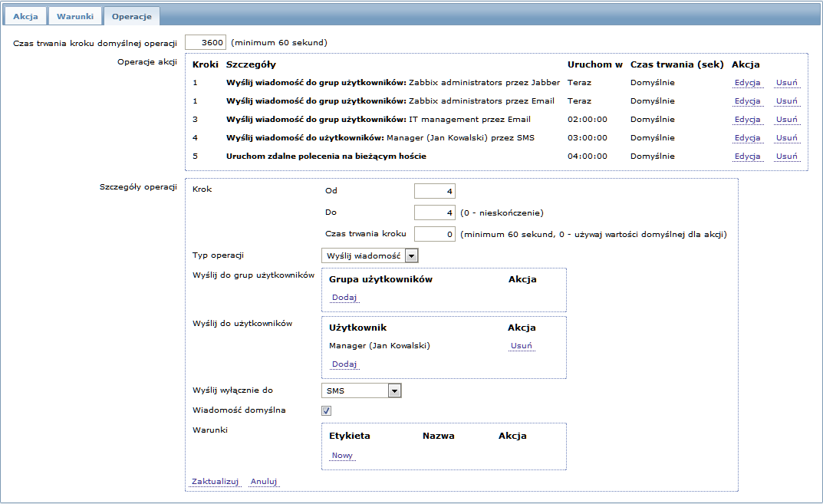The image size is (823, 504).
Task: Click Edycja for Zabbix administrators przez Email
Action: click(x=747, y=100)
